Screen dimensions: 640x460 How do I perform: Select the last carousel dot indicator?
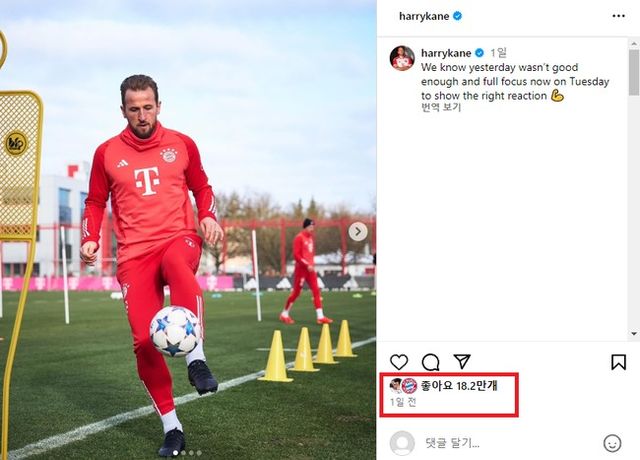(199, 453)
